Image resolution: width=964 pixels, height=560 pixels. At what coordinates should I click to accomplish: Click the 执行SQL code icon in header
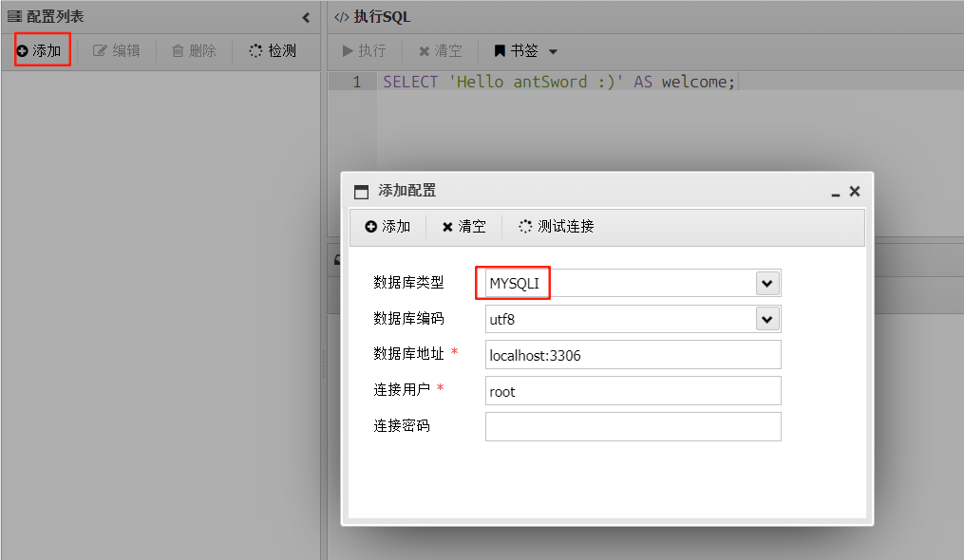[x=341, y=17]
